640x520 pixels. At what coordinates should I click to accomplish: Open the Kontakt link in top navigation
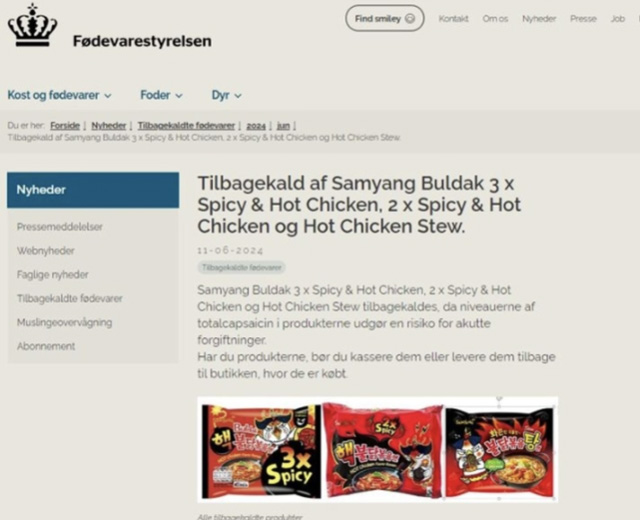(453, 19)
